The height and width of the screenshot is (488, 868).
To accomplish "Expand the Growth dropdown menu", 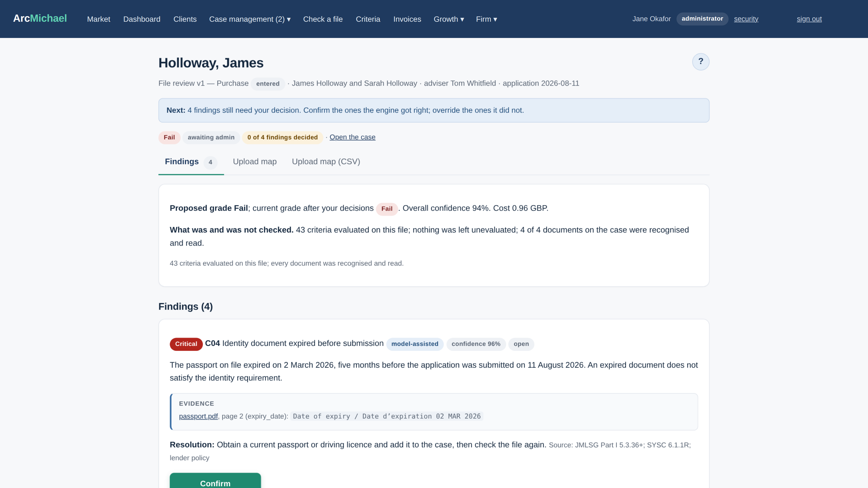I will click(x=448, y=19).
